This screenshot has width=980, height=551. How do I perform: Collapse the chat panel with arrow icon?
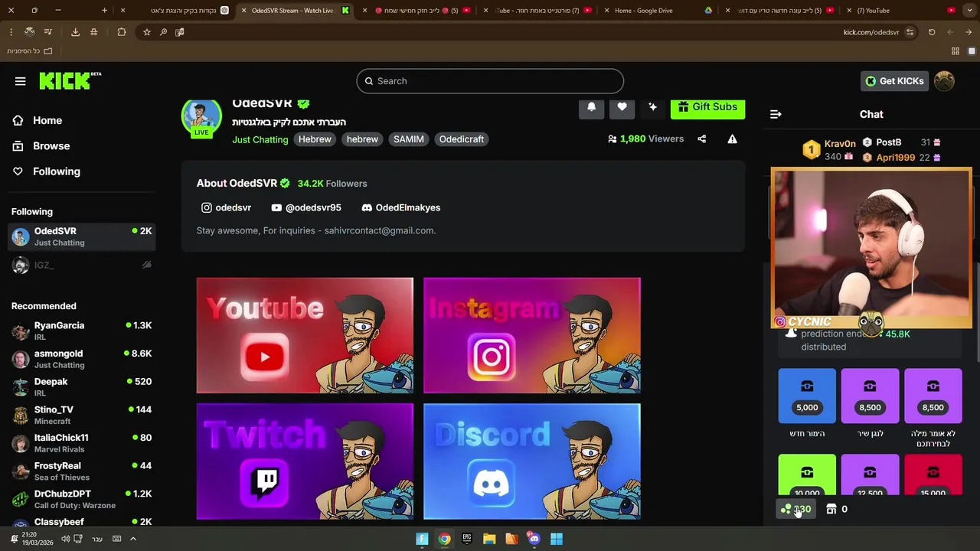[776, 114]
